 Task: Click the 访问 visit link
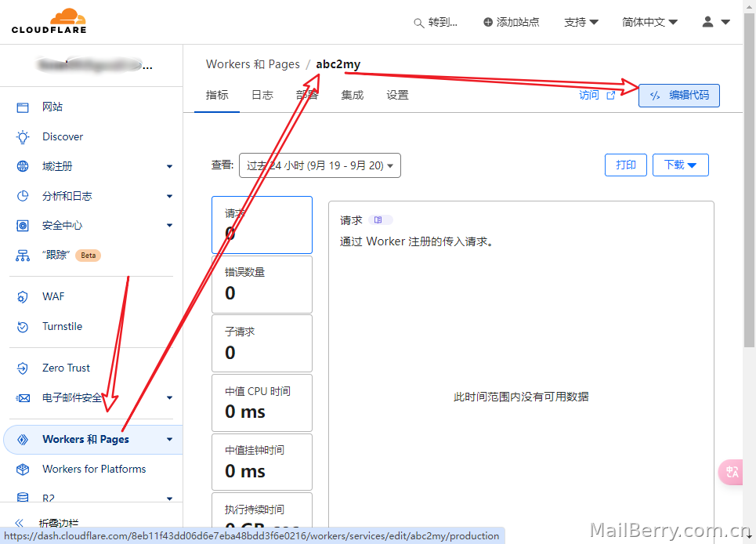pos(588,95)
